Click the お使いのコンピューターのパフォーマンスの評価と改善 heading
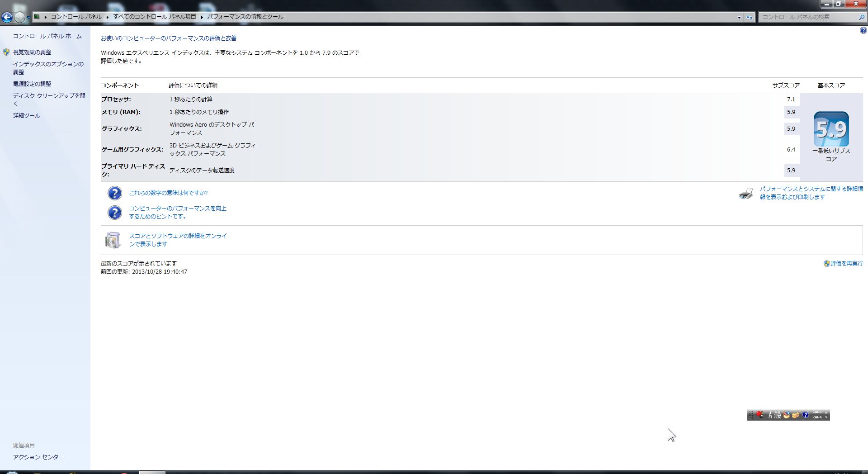Screen dimensions: 868x474 point(169,38)
